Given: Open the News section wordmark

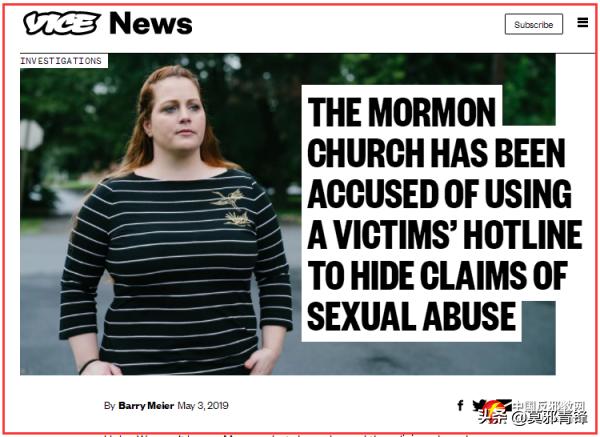Looking at the screenshot, I should (x=151, y=23).
